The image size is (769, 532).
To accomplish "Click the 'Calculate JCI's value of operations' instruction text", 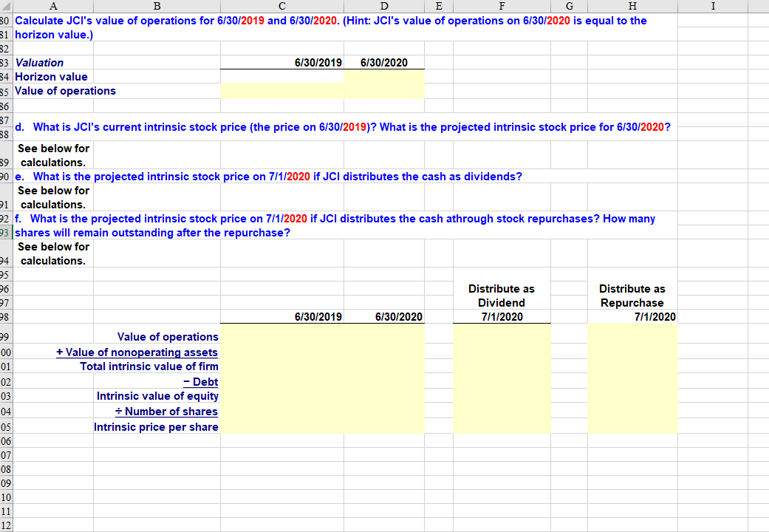I will tap(331, 27).
